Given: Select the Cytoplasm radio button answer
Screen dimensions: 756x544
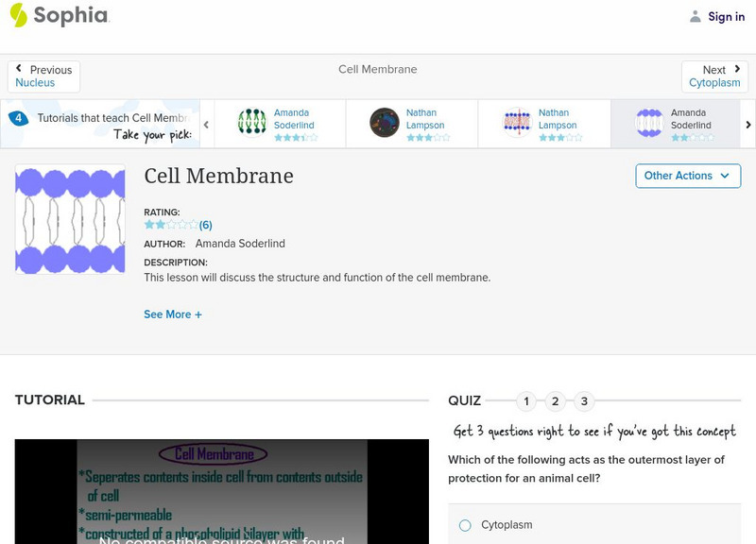Looking at the screenshot, I should tap(465, 525).
